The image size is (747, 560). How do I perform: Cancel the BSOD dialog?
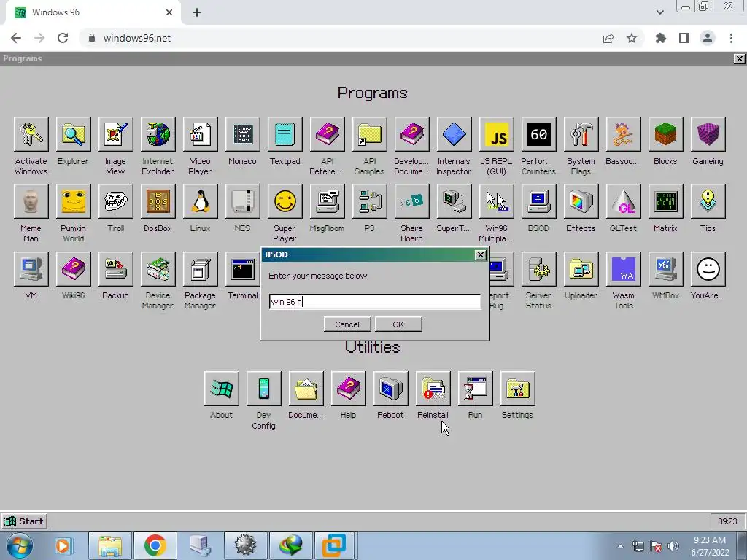(347, 324)
